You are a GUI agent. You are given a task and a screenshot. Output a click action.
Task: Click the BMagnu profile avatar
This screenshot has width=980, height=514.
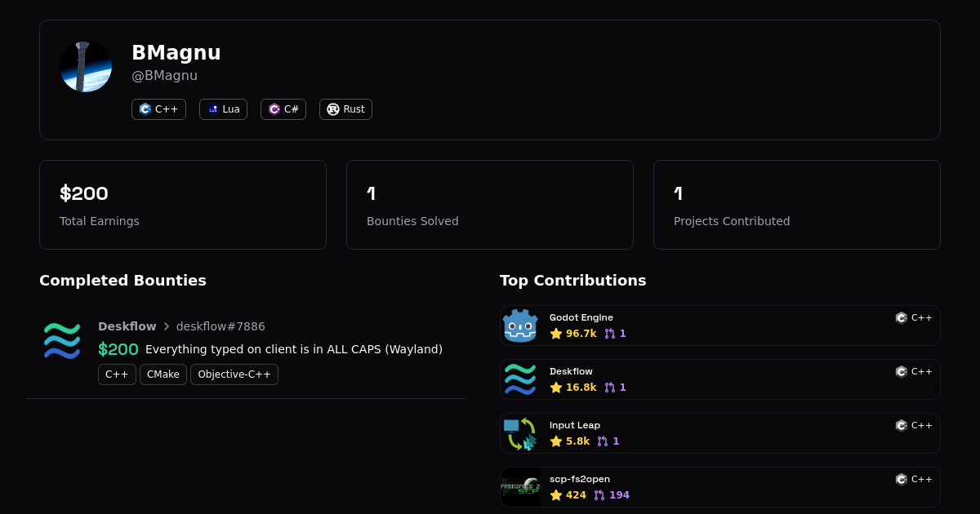click(86, 66)
